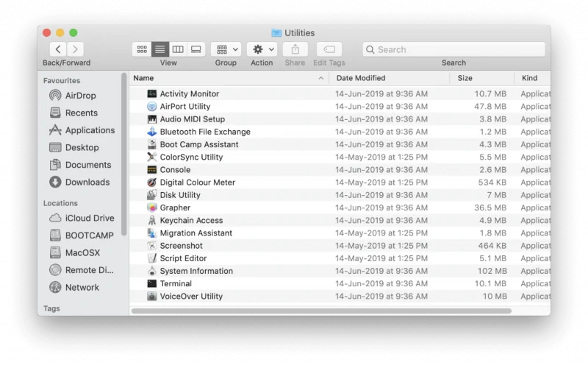This screenshot has width=588, height=365.
Task: Open the Action gear dropdown
Action: click(262, 49)
